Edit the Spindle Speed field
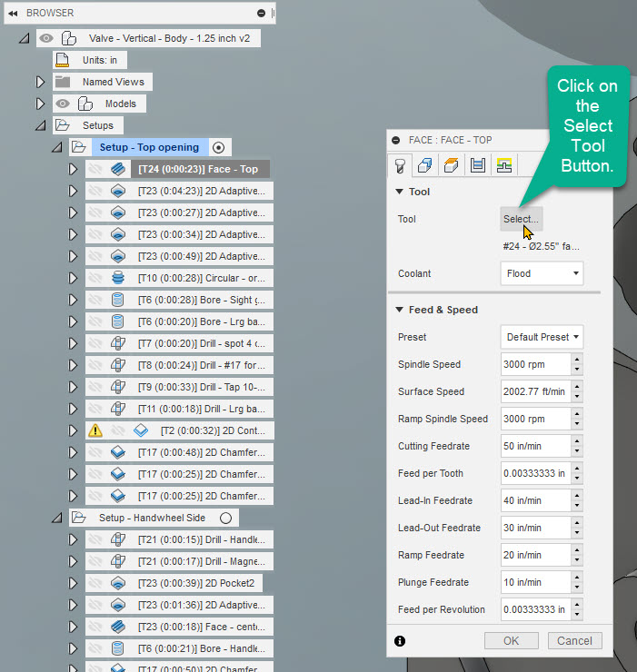This screenshot has height=672, width=637. [x=536, y=364]
